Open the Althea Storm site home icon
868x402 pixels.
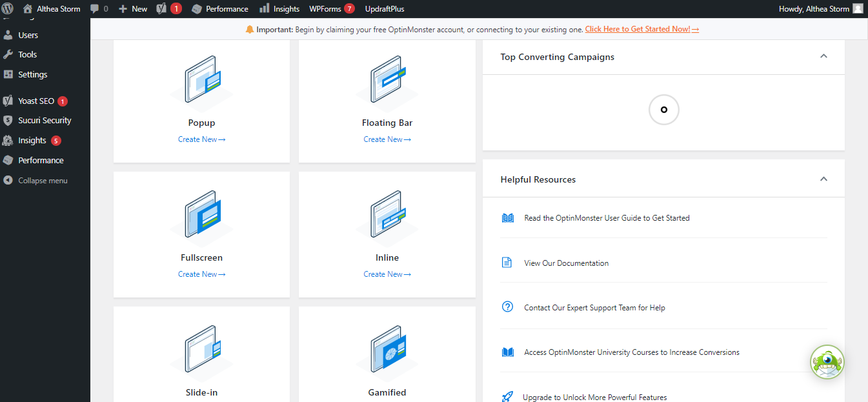(x=27, y=9)
